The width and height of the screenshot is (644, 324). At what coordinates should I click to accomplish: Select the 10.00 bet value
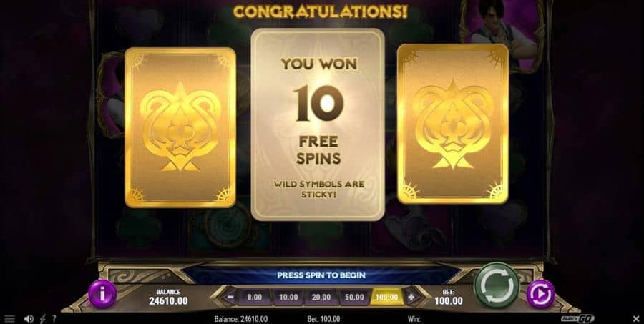pos(288,297)
